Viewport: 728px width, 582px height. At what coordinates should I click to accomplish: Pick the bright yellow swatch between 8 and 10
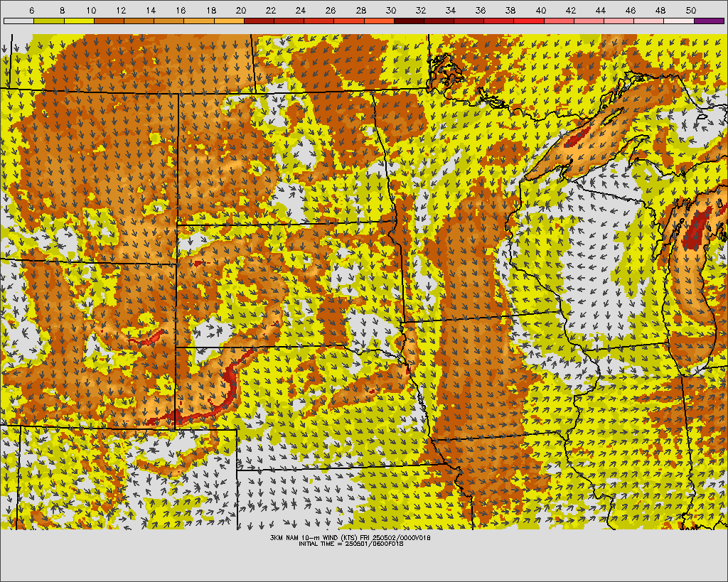[79, 21]
